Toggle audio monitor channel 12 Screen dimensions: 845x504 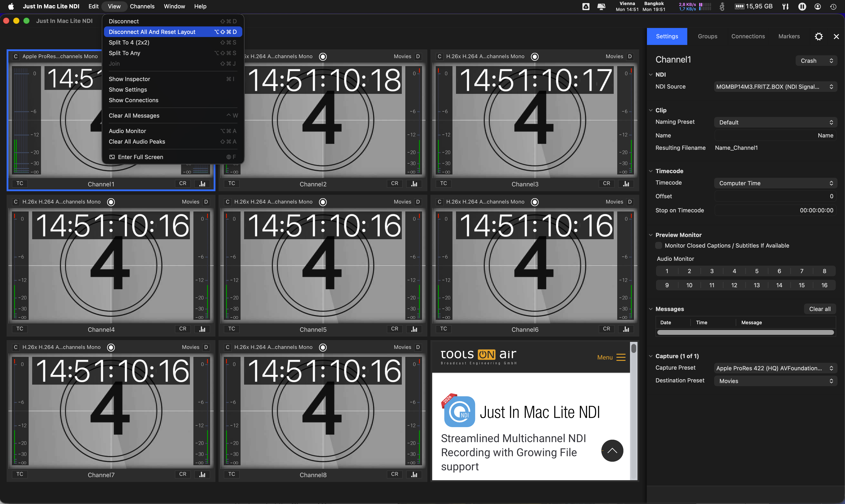tap(734, 285)
